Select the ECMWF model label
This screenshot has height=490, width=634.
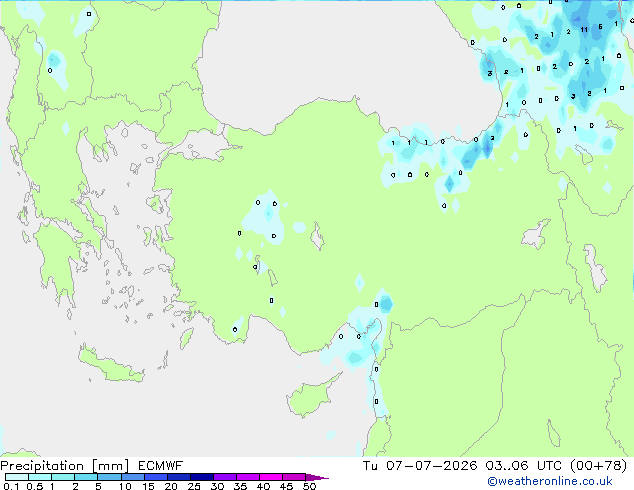pyautogui.click(x=161, y=466)
